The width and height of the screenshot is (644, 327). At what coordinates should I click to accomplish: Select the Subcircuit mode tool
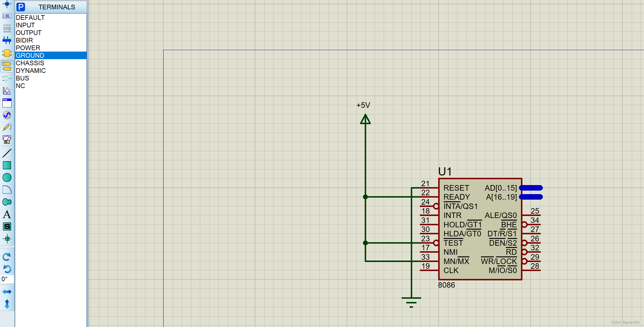tap(7, 53)
